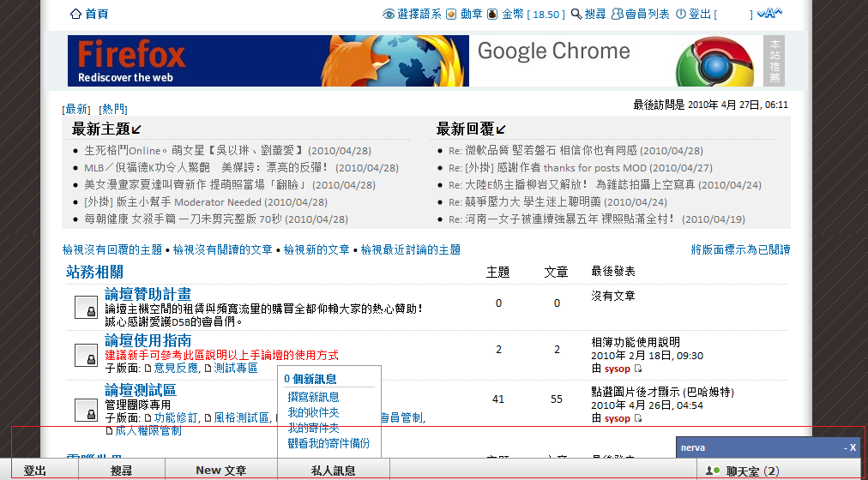This screenshot has height=480, width=868.
Task: Open reply Re: [外掛] 感謝作者 thanks for posts MOD
Action: (x=581, y=167)
